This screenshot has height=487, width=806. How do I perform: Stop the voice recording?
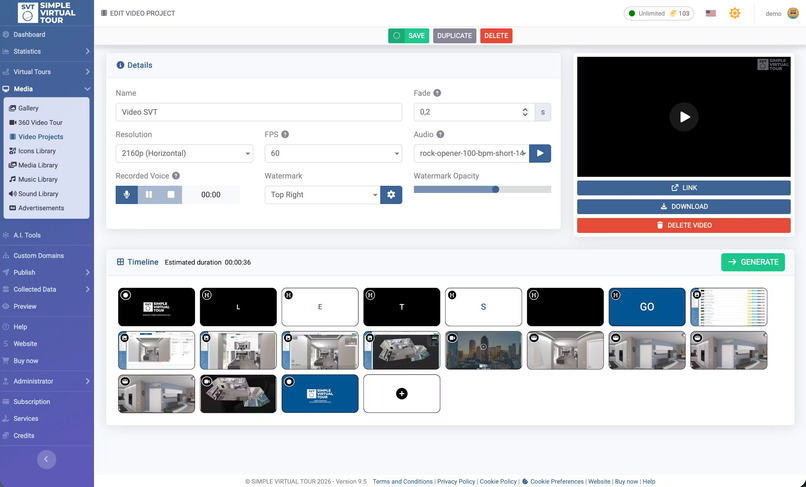coord(171,195)
